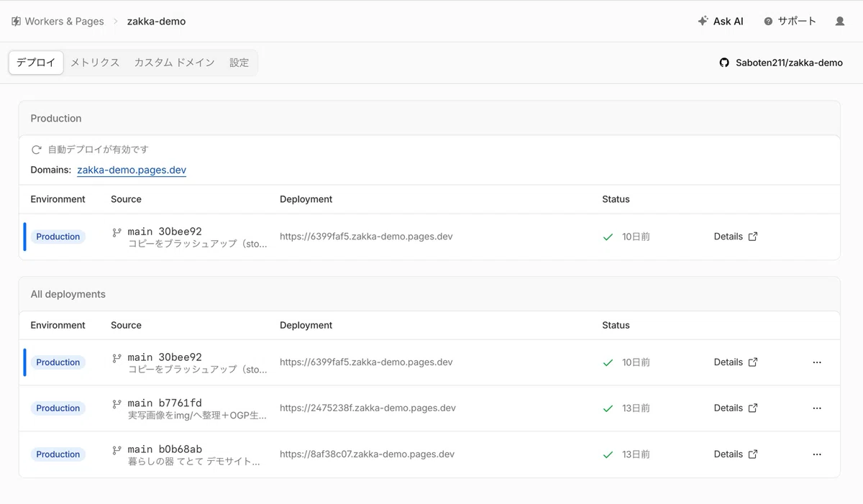The width and height of the screenshot is (863, 504).
Task: Click Production badge of b7761fd row
Action: pos(58,408)
